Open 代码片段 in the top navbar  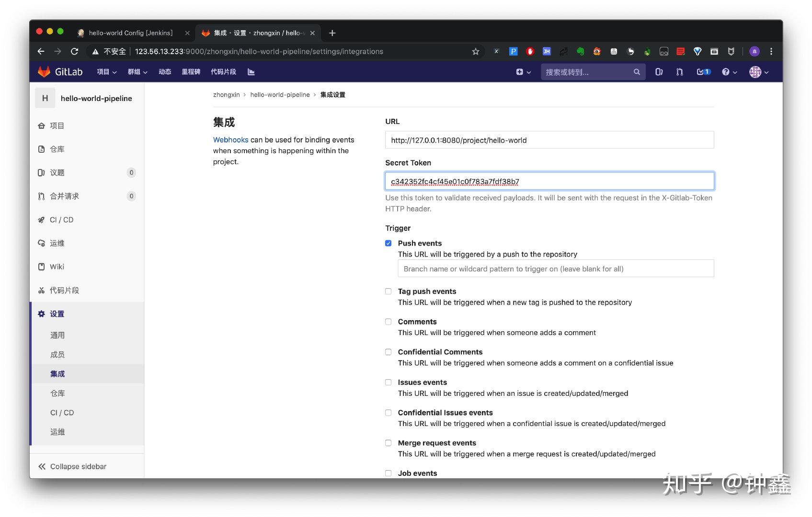(x=224, y=72)
